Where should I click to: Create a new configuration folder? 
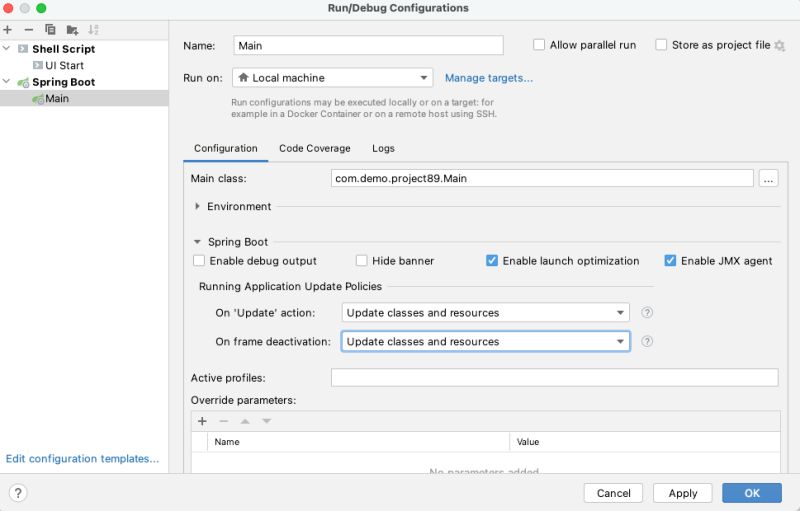[x=72, y=30]
